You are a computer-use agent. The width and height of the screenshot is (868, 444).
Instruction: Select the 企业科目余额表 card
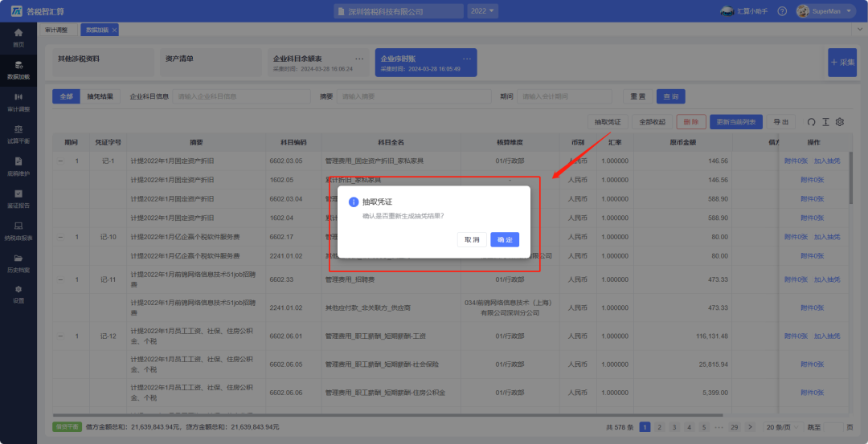(x=317, y=63)
